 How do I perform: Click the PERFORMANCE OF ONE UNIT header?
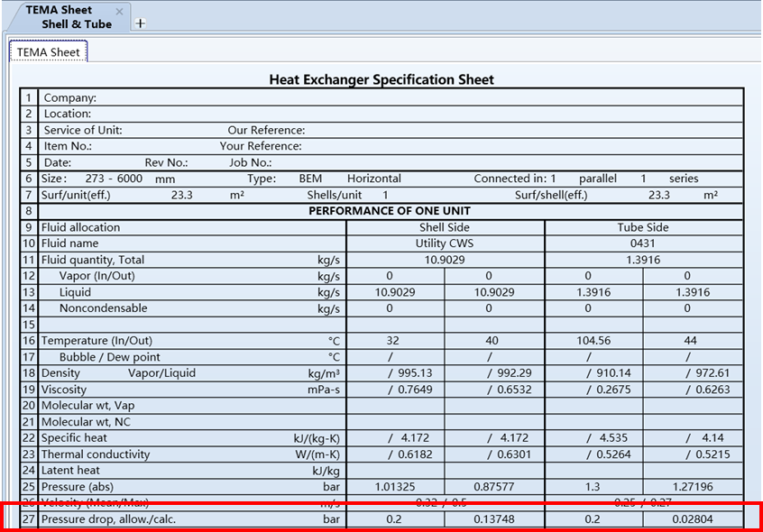pyautogui.click(x=390, y=211)
